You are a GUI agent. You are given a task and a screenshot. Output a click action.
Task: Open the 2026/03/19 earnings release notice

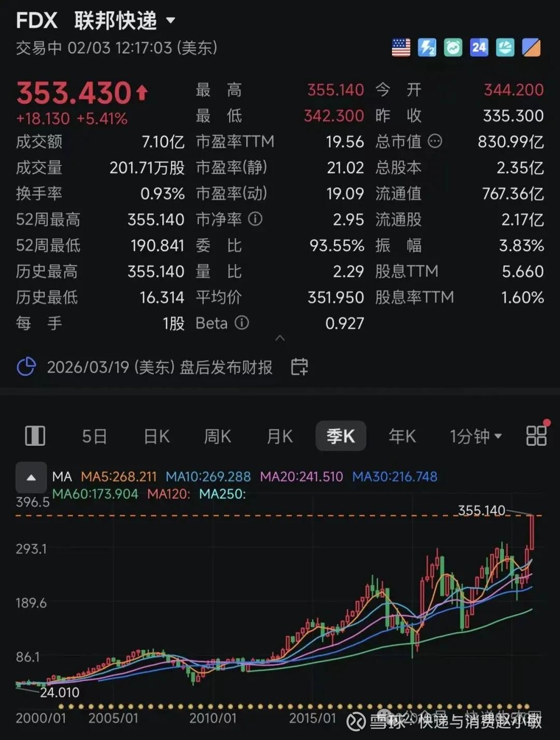pyautogui.click(x=160, y=367)
